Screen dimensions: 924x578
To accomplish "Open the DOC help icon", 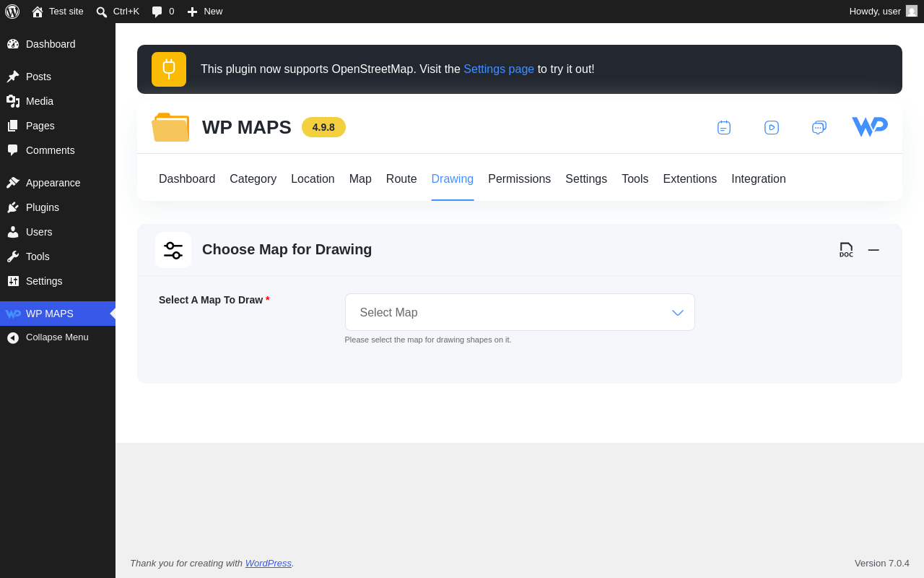I will pos(846,250).
